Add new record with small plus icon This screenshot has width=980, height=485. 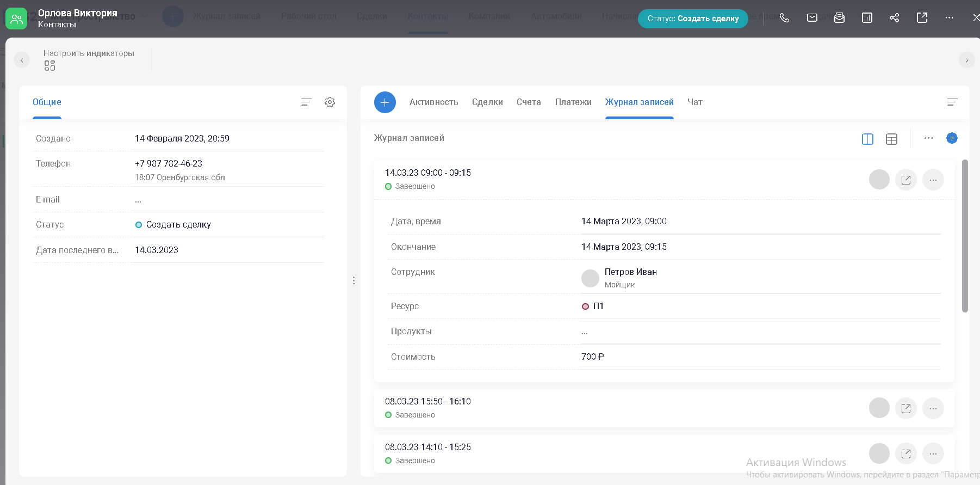pos(952,138)
